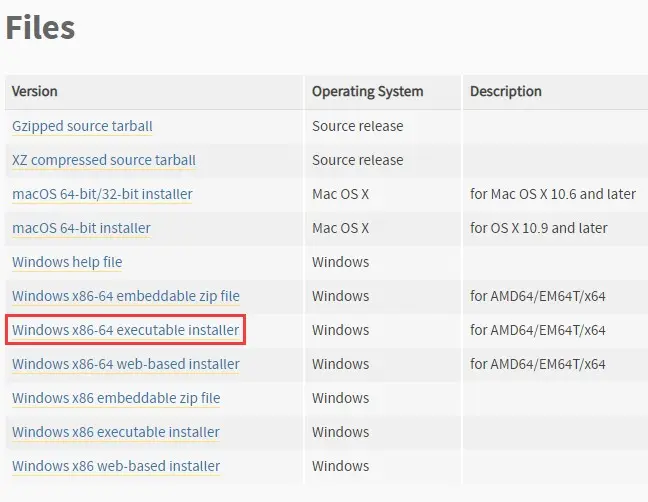Click 'Source release' in the Gzipped tarball row

click(357, 126)
